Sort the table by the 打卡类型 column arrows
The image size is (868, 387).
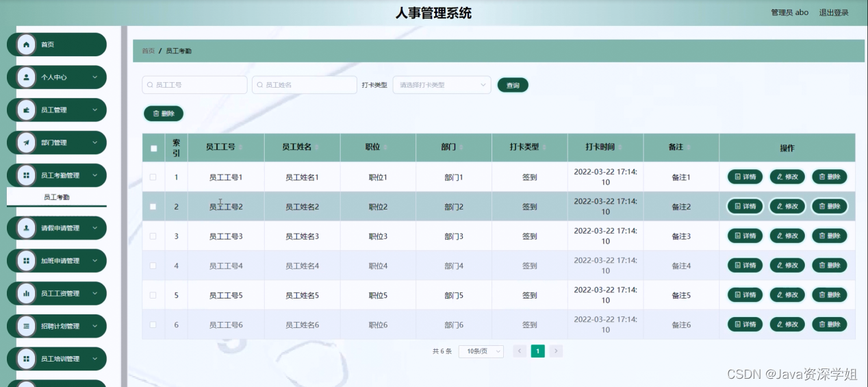click(x=545, y=148)
